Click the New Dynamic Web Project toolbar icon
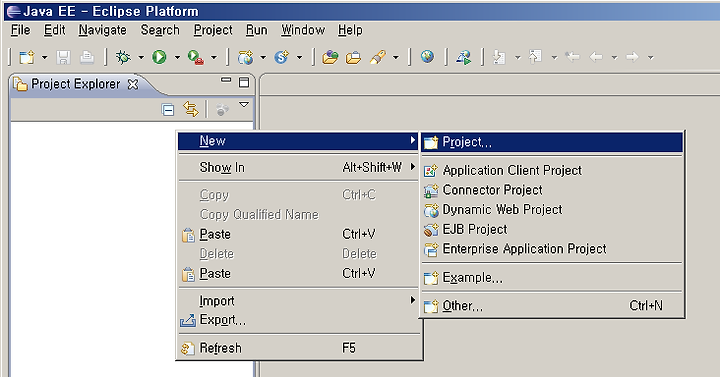720x377 pixels. [x=245, y=57]
